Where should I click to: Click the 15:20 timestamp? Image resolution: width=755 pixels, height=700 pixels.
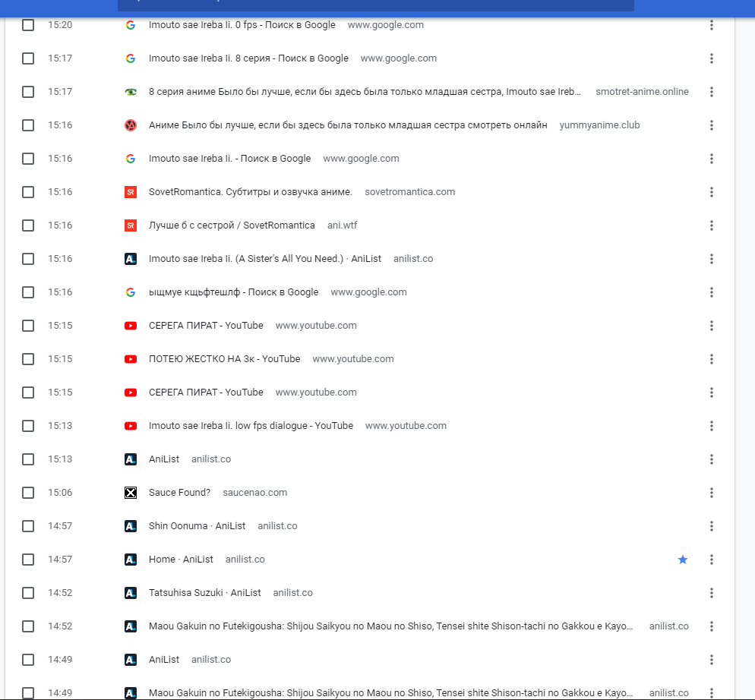[60, 25]
